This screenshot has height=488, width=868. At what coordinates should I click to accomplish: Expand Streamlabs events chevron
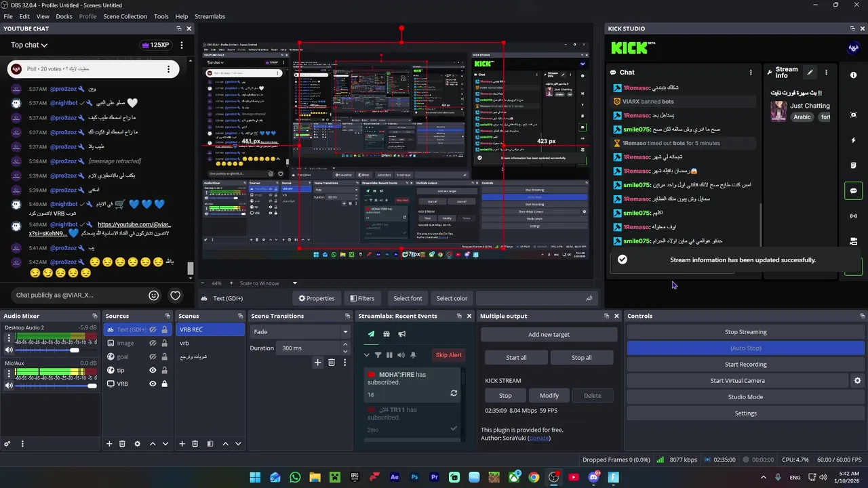[x=367, y=355]
